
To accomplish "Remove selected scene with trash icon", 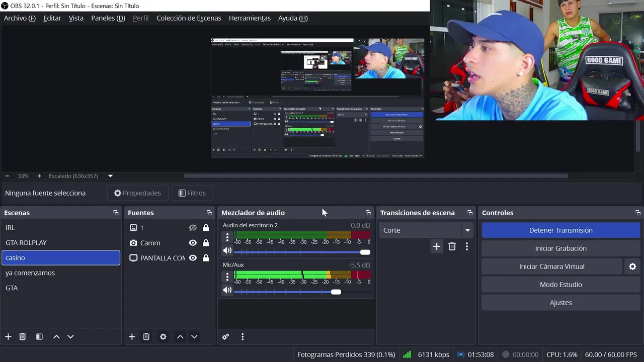I will (x=23, y=337).
